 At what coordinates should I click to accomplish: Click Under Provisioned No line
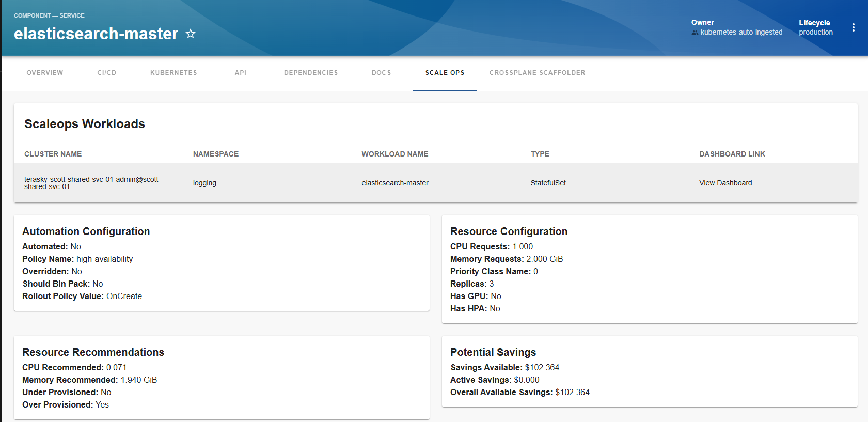coord(67,392)
